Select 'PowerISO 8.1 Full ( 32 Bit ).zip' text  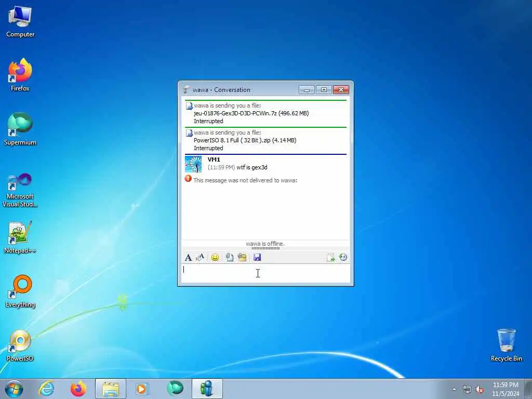pos(232,140)
